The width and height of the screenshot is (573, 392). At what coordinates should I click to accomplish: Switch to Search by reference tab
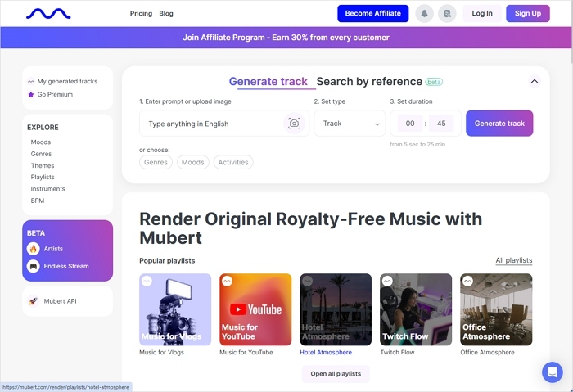point(369,82)
